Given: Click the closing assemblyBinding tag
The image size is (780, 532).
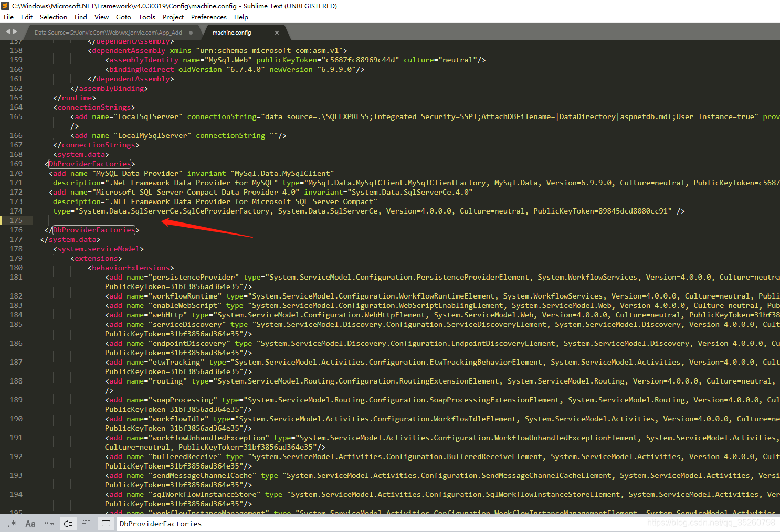Looking at the screenshot, I should [109, 88].
